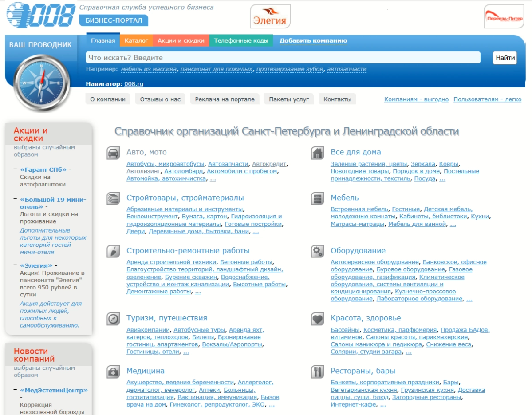This screenshot has height=415, width=532.
Task: Show more Медицина subcategories via ellipsis
Action: pos(272,405)
